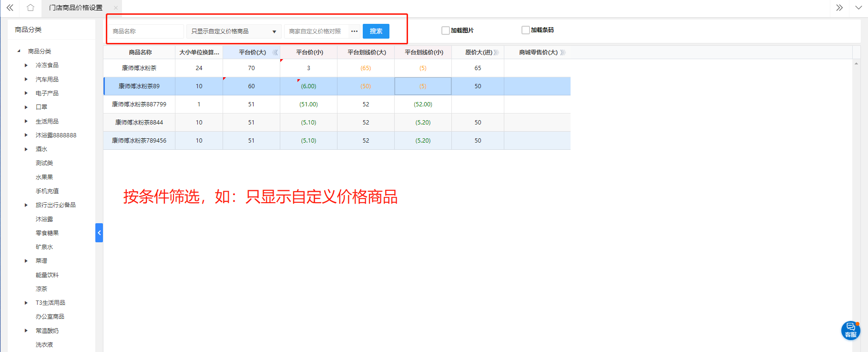Enable the 加载图片 checkbox

(446, 31)
